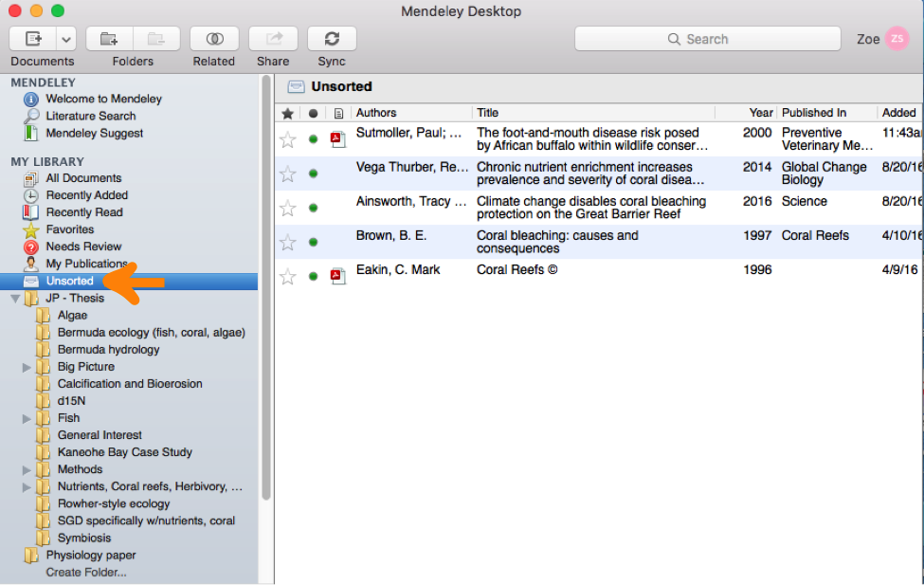Select the Algae folder

coord(72,316)
